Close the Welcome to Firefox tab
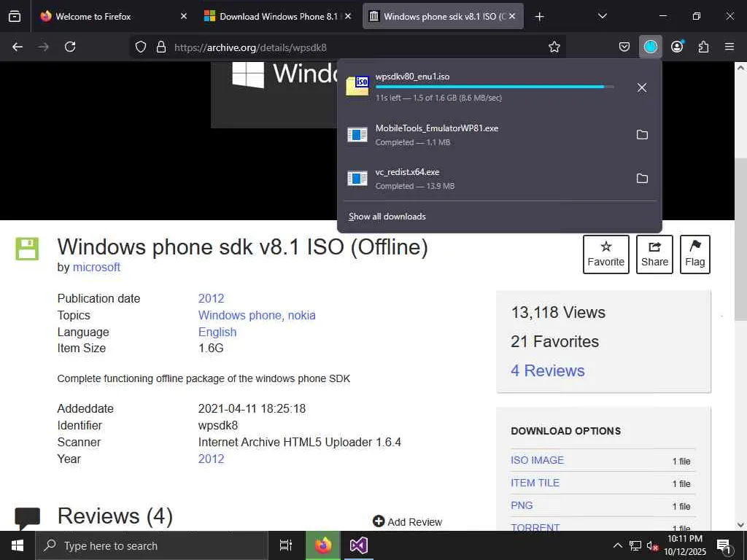 pyautogui.click(x=184, y=16)
